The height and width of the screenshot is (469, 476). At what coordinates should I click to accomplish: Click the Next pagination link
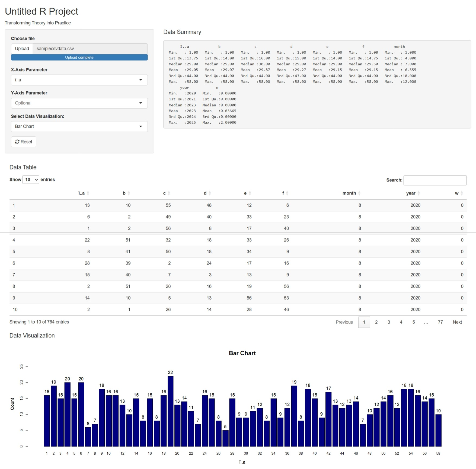tap(457, 322)
